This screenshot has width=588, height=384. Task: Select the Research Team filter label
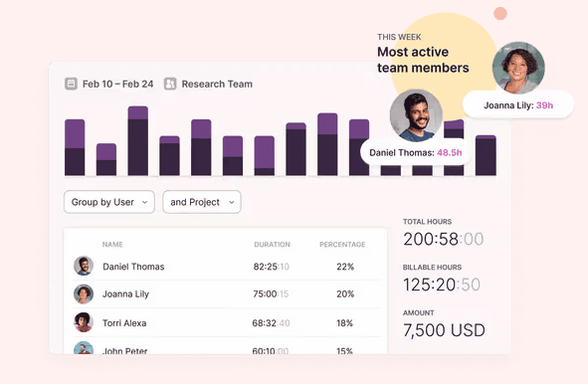point(217,84)
